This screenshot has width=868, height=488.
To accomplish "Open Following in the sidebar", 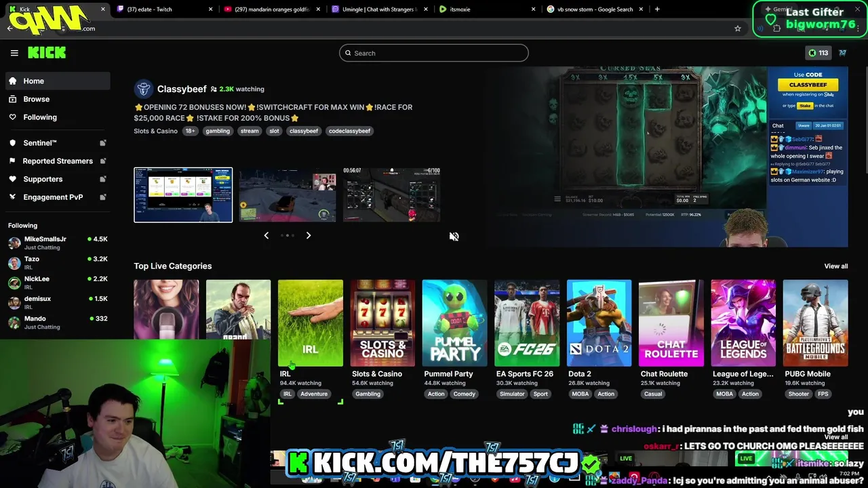I will (58, 117).
